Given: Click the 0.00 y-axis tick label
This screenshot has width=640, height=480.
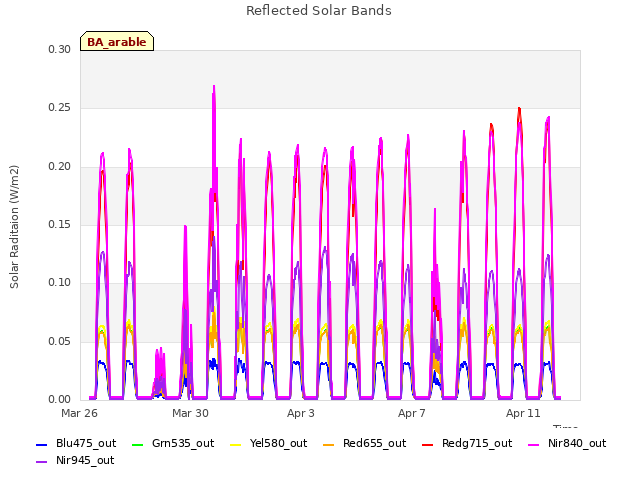Looking at the screenshot, I should [59, 399].
